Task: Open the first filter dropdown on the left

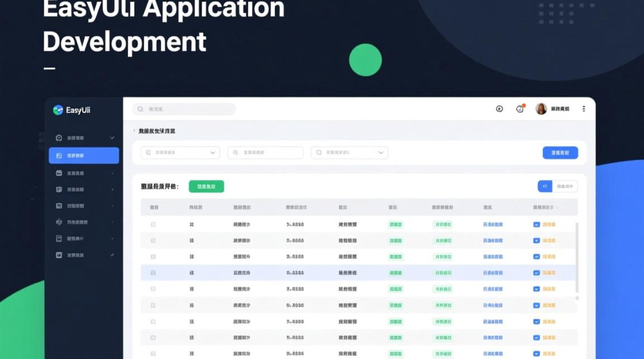Action: coord(180,153)
